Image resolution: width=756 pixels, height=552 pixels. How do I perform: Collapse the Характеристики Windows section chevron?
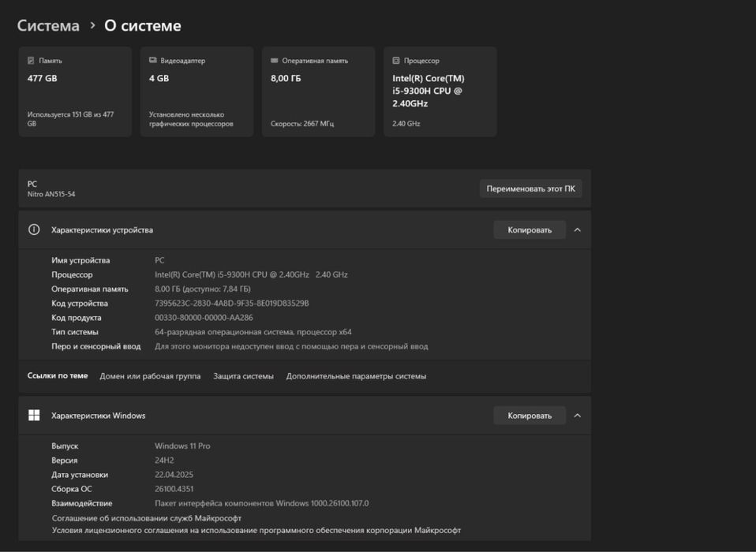(x=577, y=416)
